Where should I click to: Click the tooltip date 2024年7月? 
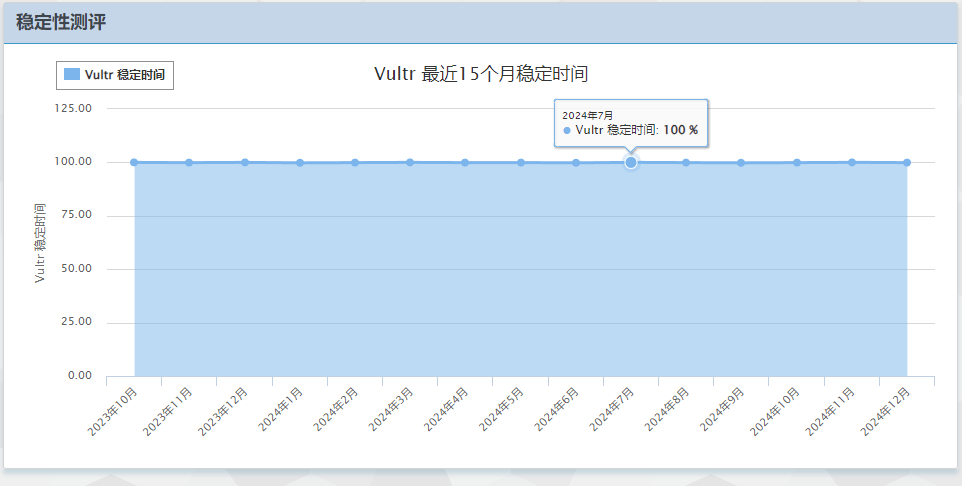tap(588, 115)
